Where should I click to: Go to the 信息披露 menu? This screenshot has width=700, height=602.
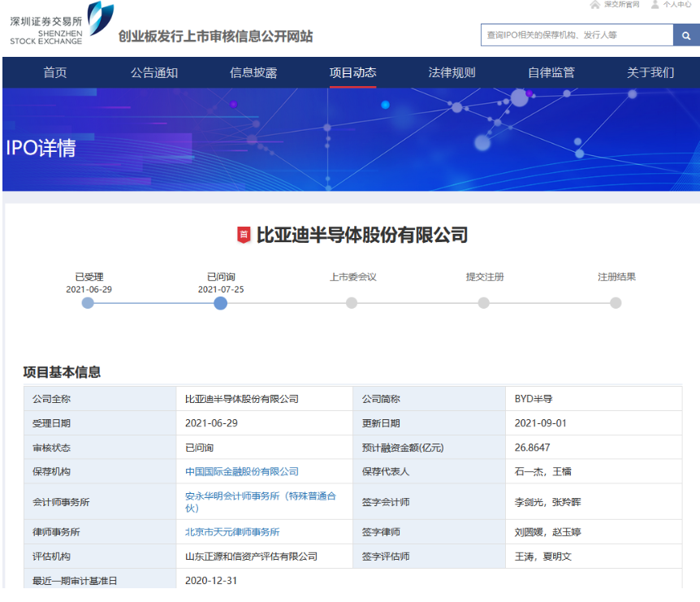[x=253, y=72]
